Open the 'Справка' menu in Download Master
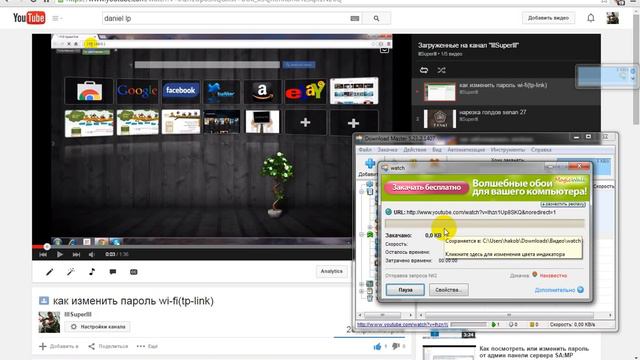 tap(541, 150)
